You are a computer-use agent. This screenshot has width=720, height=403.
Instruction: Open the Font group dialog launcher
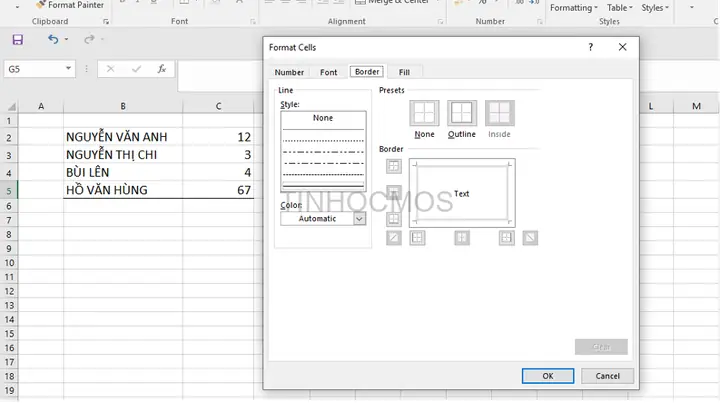click(x=253, y=22)
